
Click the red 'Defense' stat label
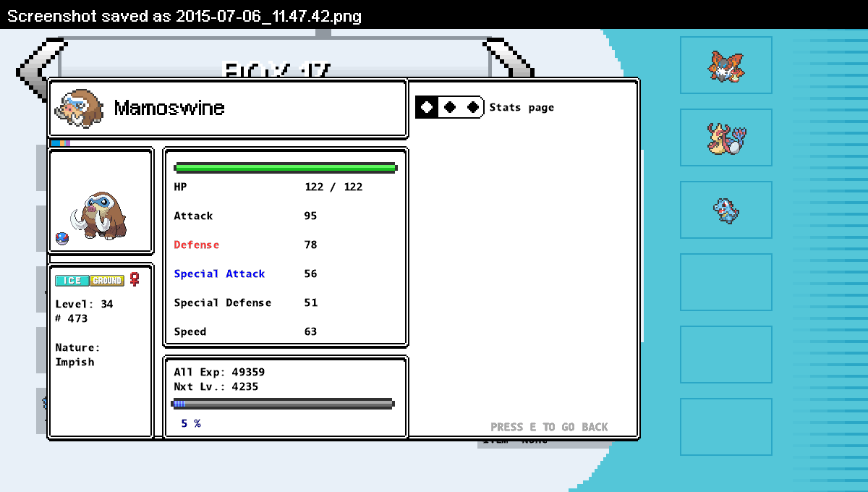tap(196, 245)
